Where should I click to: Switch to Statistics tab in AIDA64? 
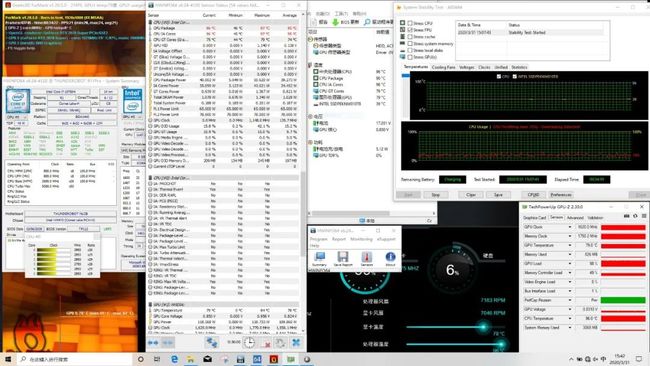click(519, 67)
